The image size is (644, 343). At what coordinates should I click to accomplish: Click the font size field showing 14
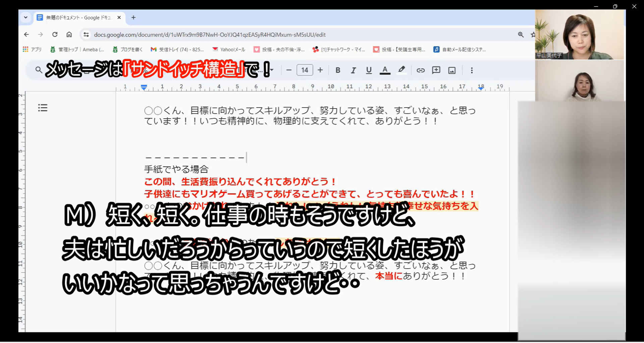point(305,70)
